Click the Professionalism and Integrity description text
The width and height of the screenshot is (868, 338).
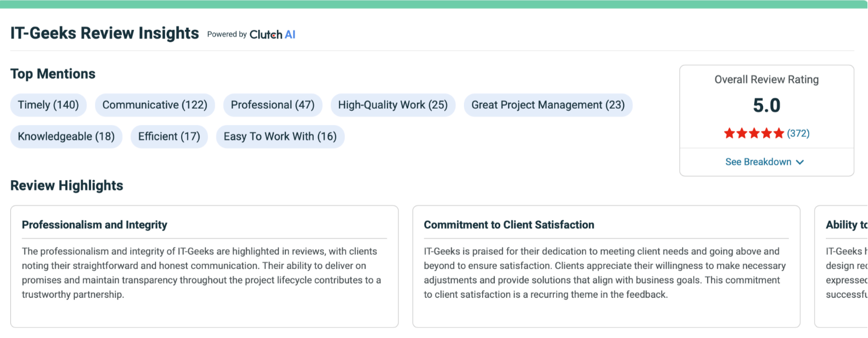click(201, 273)
